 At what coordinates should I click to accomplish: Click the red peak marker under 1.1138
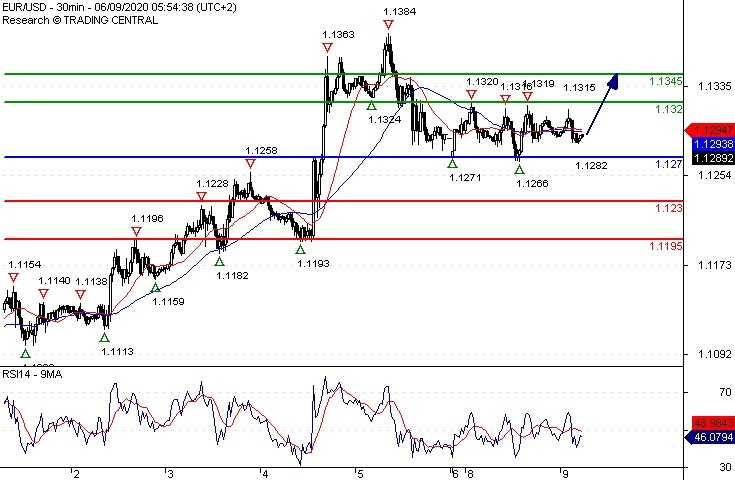pyautogui.click(x=80, y=294)
